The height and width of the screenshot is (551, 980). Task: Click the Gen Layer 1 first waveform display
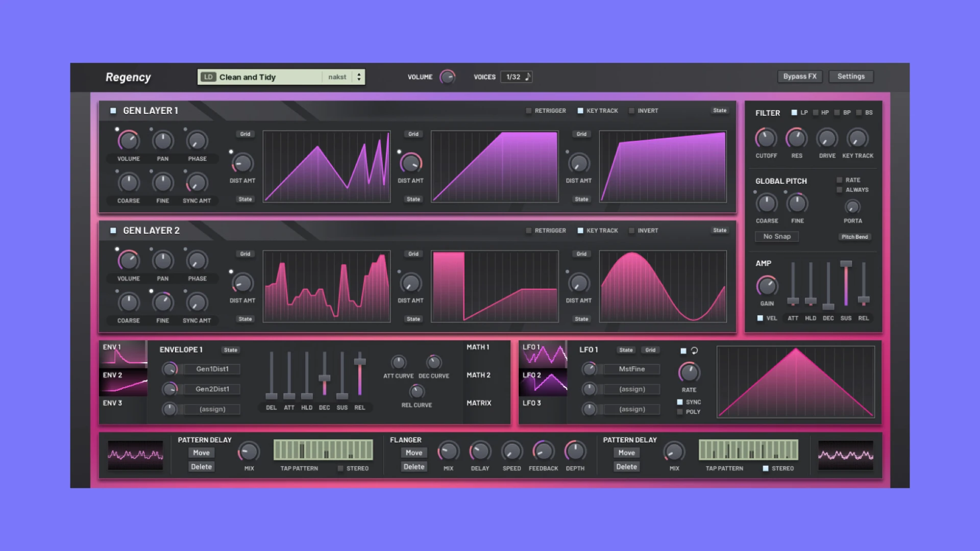(327, 166)
